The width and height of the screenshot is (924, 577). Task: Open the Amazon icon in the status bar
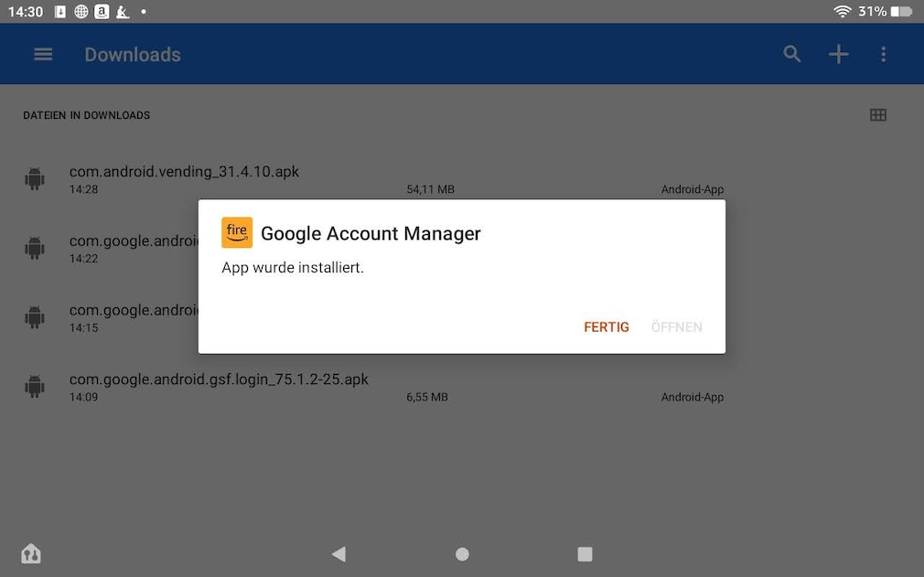[102, 12]
